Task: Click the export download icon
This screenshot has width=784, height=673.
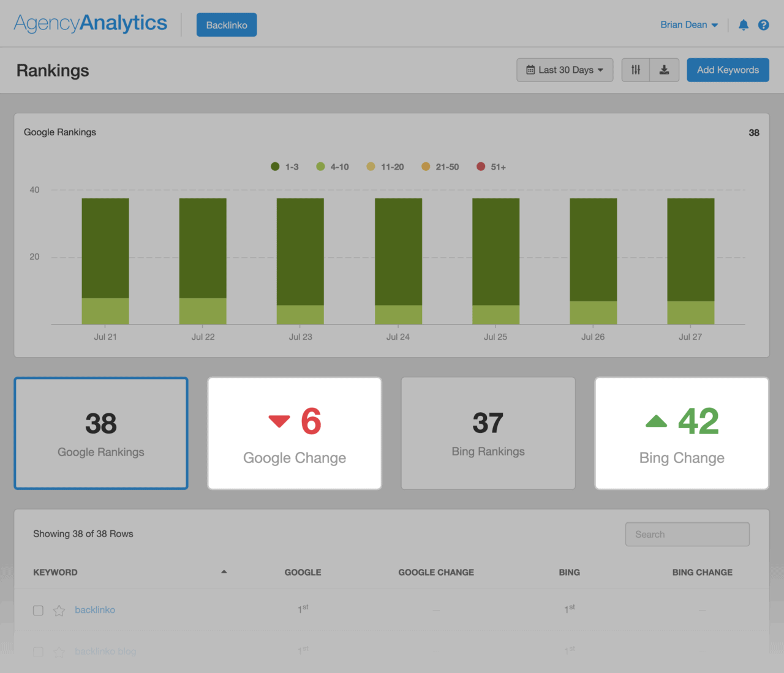Action: [665, 70]
